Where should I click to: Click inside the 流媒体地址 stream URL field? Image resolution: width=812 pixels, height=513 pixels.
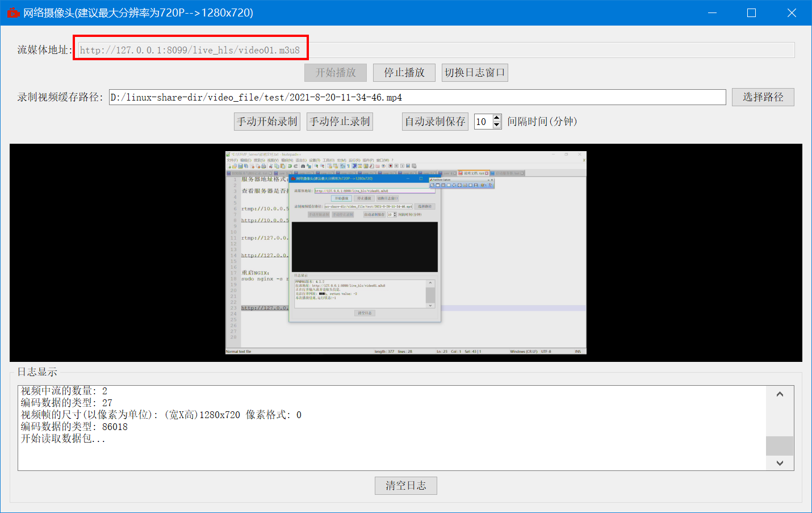190,49
